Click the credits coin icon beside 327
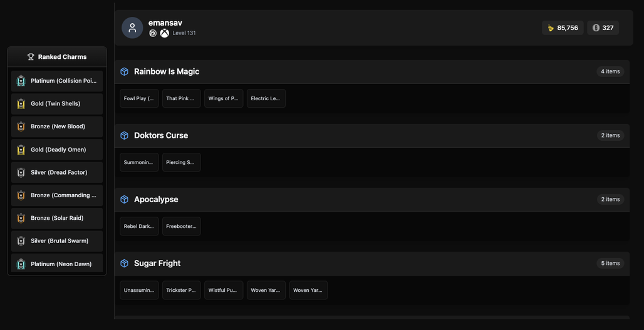 click(596, 28)
